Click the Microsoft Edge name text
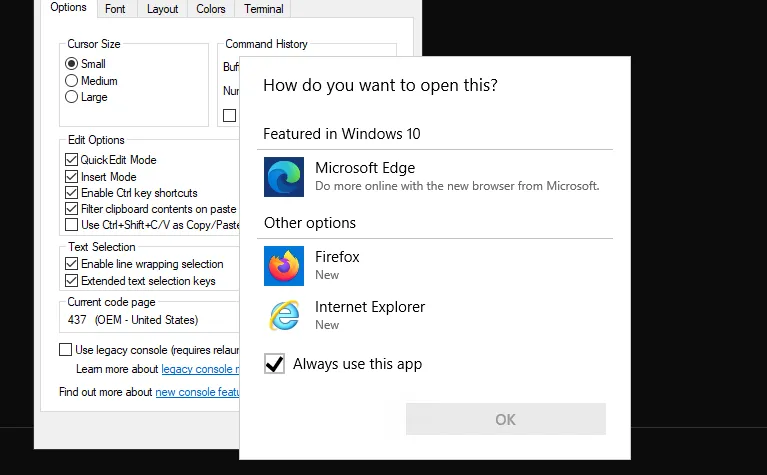 (365, 168)
